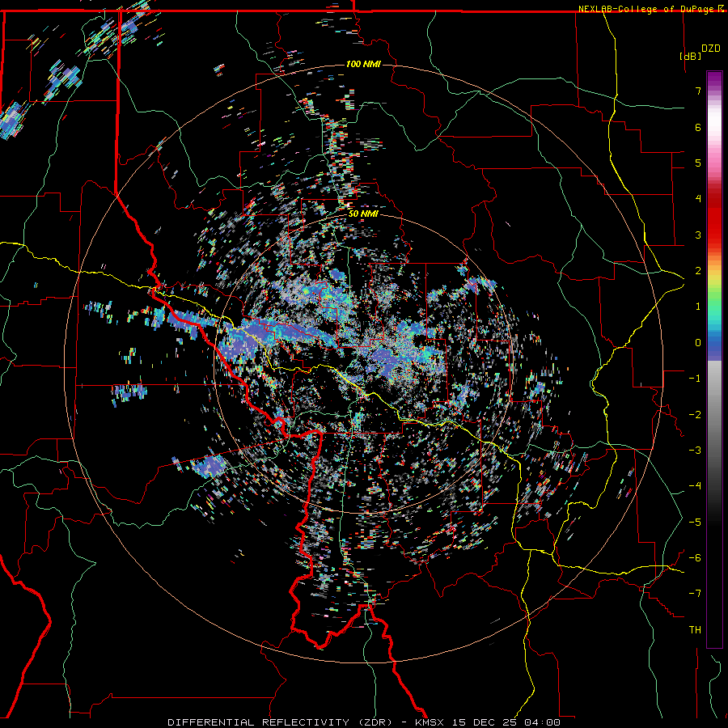Click the KMSX station identifier in footer
Viewport: 728px width, 728px height.
click(430, 722)
